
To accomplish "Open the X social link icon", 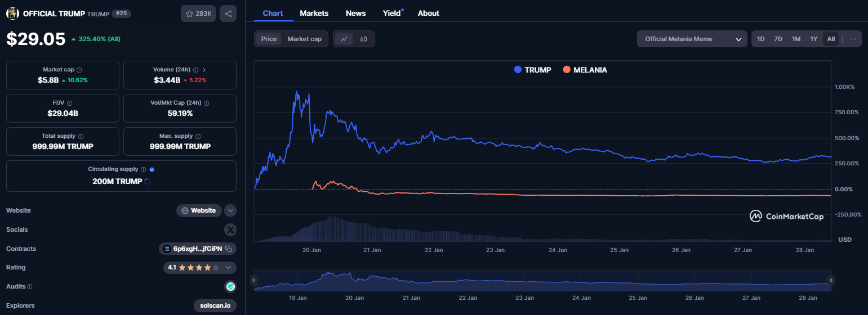I will point(230,229).
